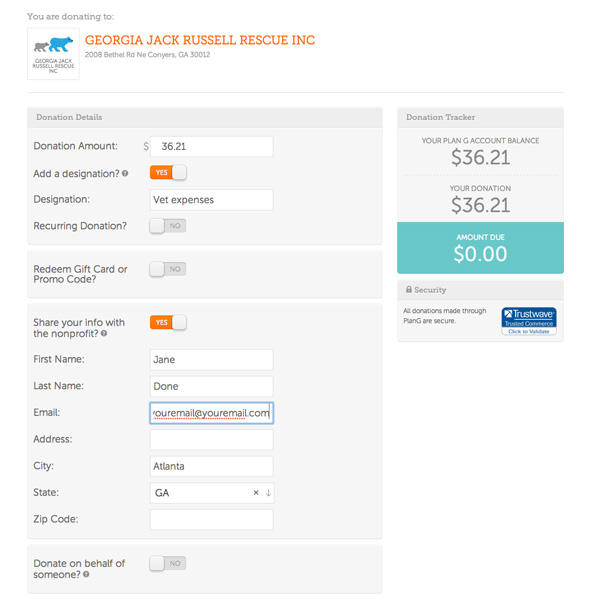Click the GEORGIA JACK RUSSELL RESCUE INC title
Viewport: 600px width, 598px height.
pos(200,40)
